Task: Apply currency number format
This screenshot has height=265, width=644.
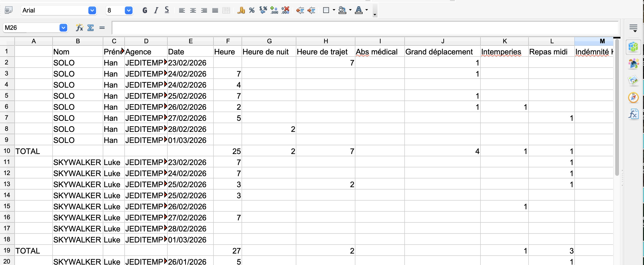Action: pos(241,10)
